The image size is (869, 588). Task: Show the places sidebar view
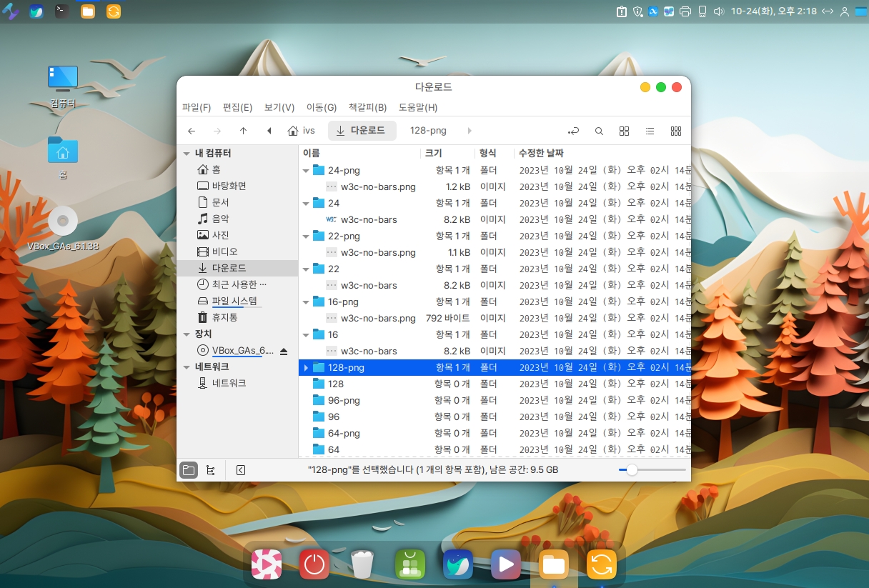(189, 470)
